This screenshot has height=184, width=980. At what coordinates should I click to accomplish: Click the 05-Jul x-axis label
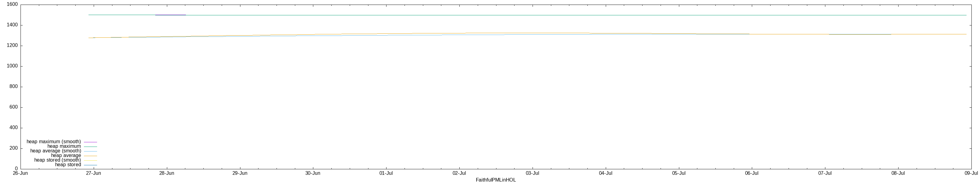click(x=679, y=173)
